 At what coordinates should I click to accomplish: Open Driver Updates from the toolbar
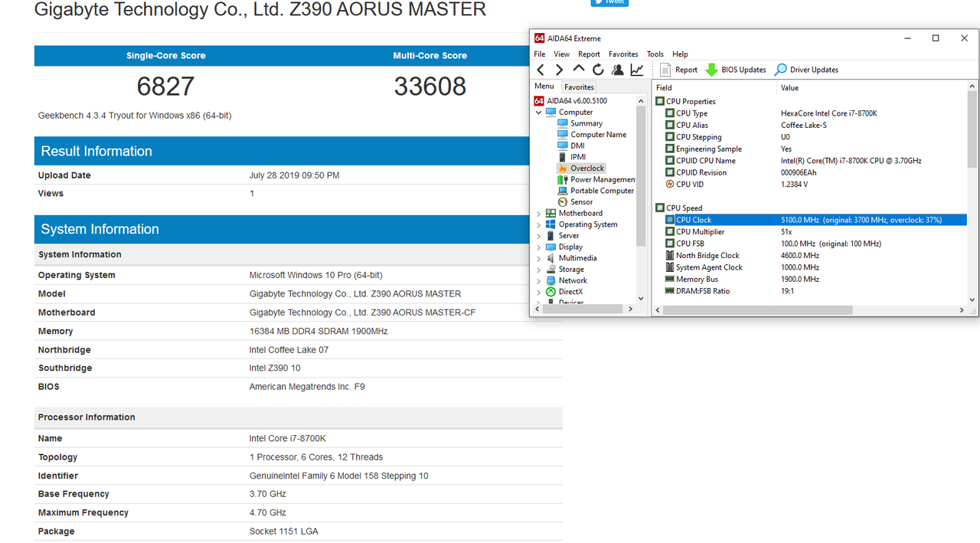click(806, 70)
